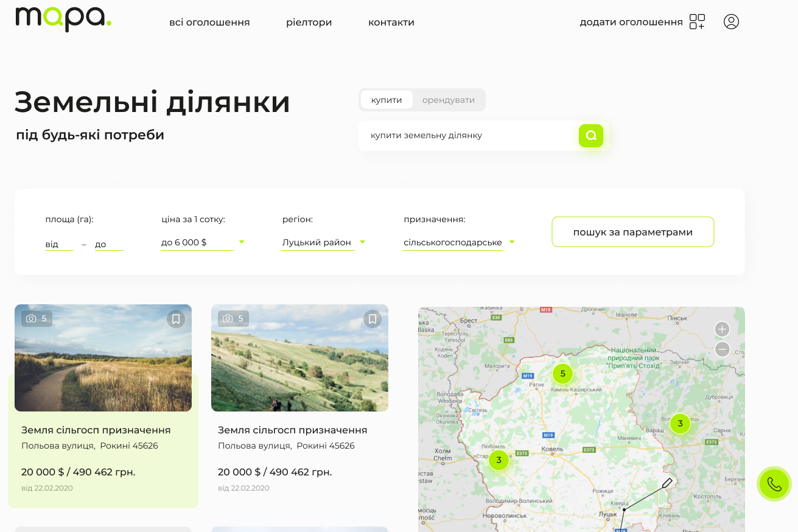Screen dimensions: 798x532
Task: Switch to the "орендувати" option
Action: tap(448, 100)
